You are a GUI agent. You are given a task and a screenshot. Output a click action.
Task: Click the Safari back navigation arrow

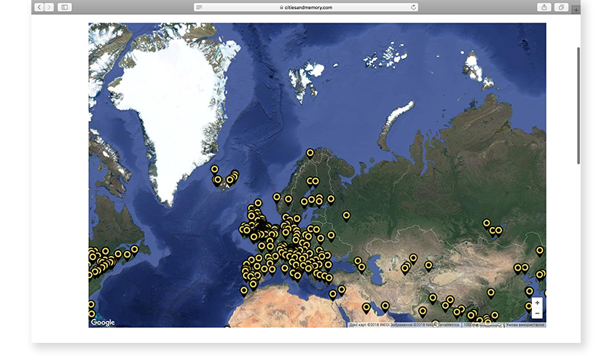[x=39, y=7]
